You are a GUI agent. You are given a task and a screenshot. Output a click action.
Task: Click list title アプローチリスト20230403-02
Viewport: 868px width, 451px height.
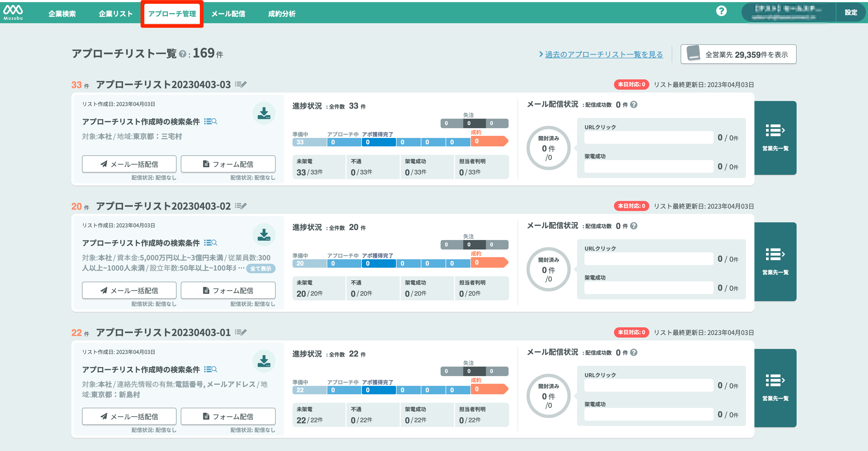pyautogui.click(x=163, y=206)
